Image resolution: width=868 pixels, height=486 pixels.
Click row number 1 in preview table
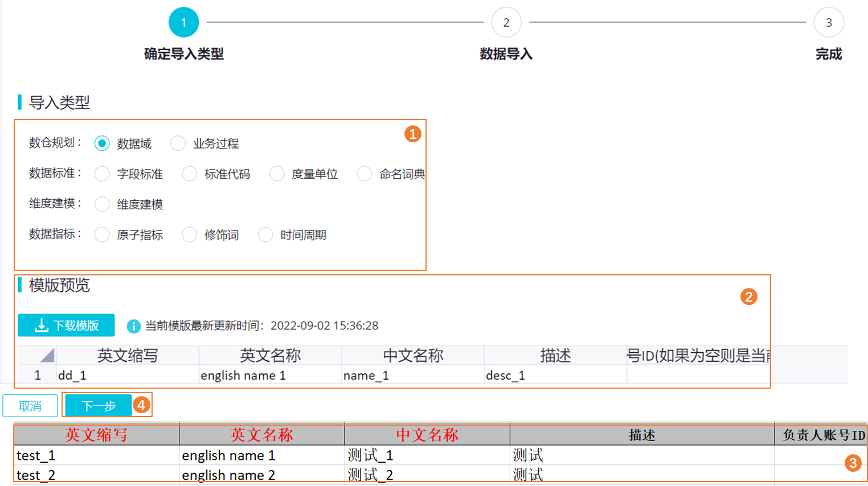tap(38, 375)
